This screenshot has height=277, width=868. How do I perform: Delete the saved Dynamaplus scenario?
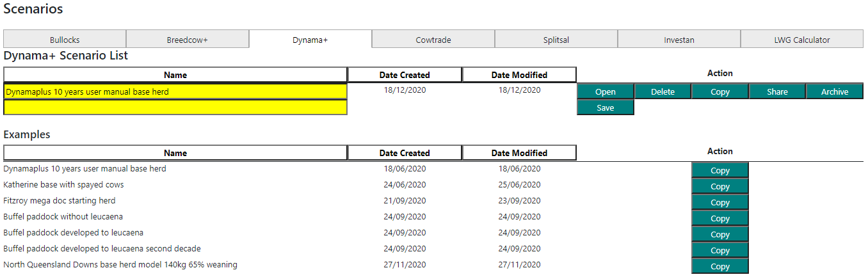point(663,91)
